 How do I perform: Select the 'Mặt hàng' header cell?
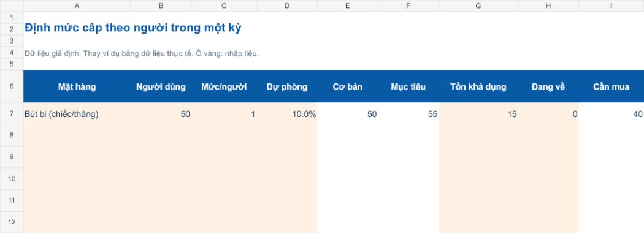(x=77, y=86)
